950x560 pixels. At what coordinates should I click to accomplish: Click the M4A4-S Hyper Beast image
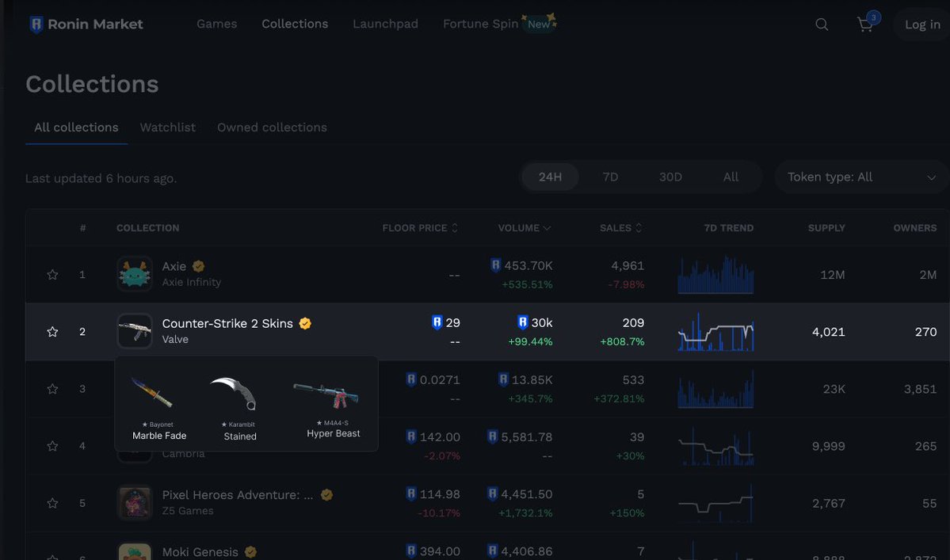326,394
